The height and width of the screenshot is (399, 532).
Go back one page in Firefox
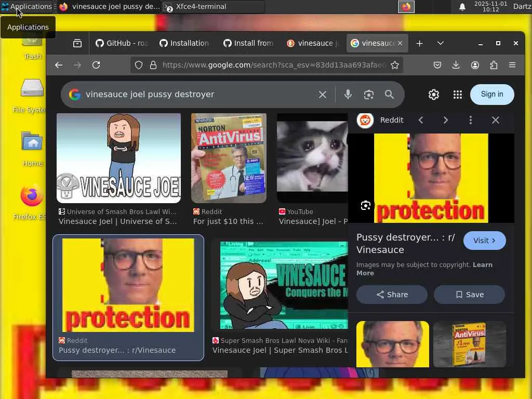[59, 65]
